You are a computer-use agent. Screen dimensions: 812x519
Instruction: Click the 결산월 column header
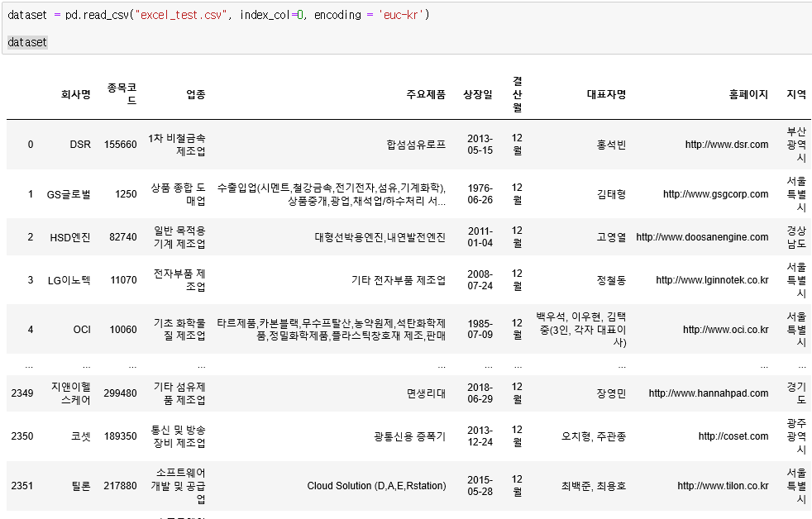tap(518, 94)
